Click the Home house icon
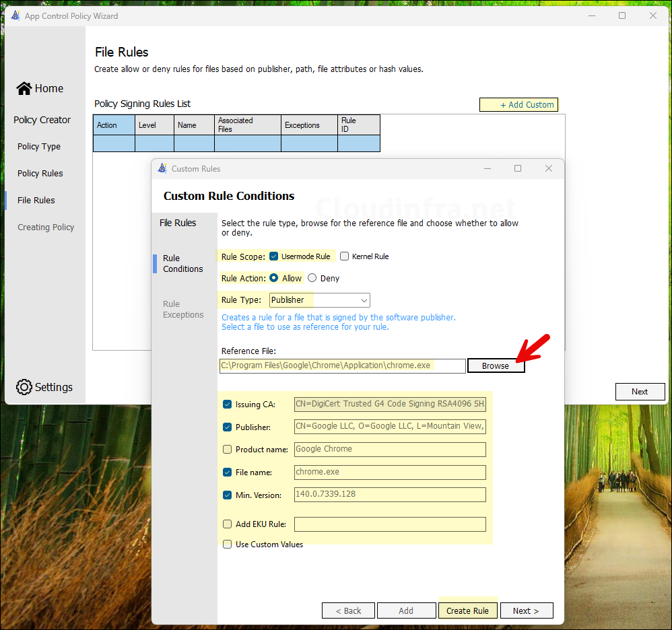 (x=24, y=88)
